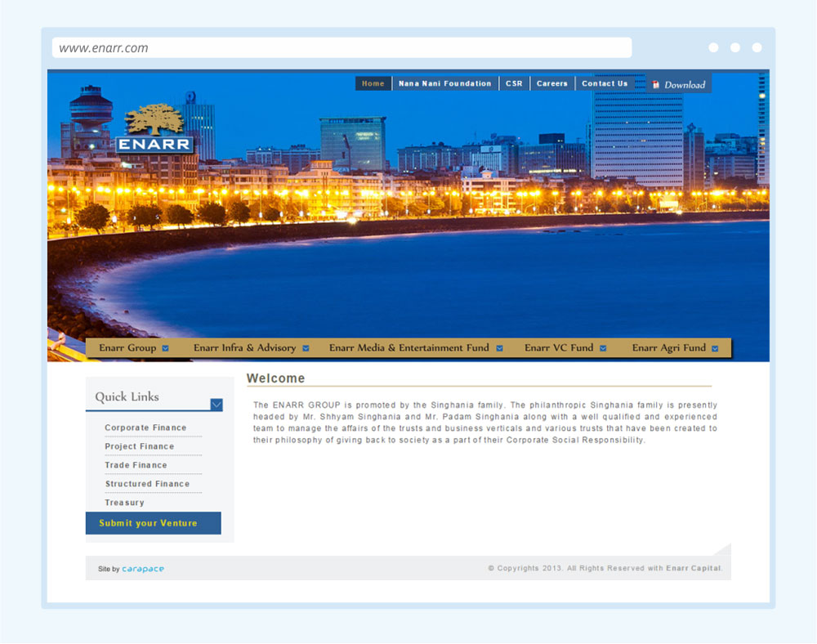Open the Treasury quick link
This screenshot has height=644, width=817.
point(124,503)
